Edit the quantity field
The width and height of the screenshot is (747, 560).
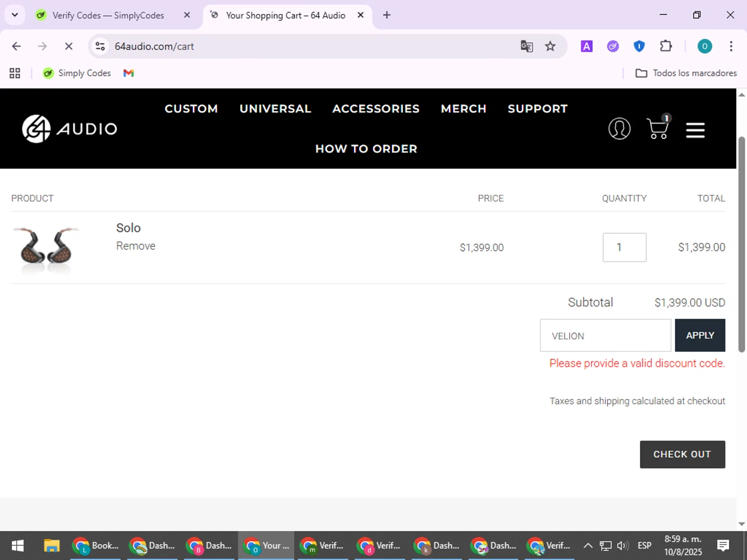pyautogui.click(x=624, y=247)
